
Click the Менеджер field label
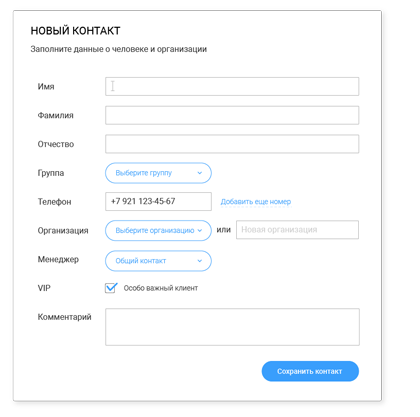tap(58, 259)
